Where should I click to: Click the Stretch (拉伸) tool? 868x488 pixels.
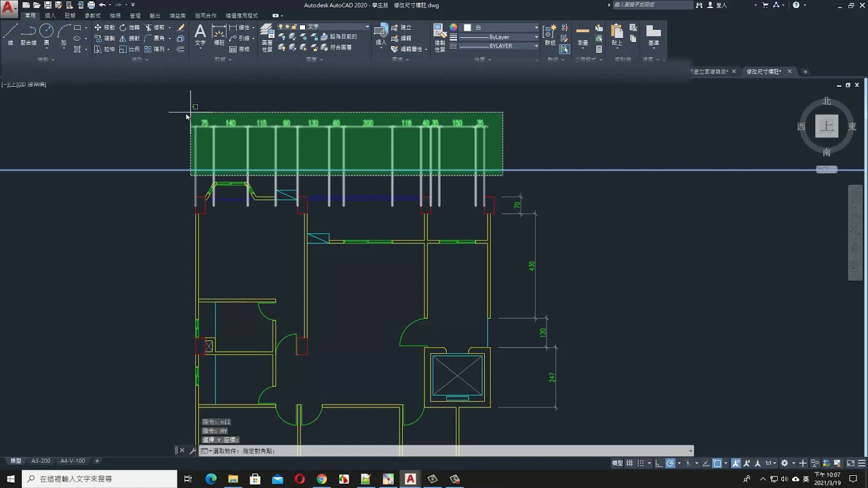coord(104,49)
